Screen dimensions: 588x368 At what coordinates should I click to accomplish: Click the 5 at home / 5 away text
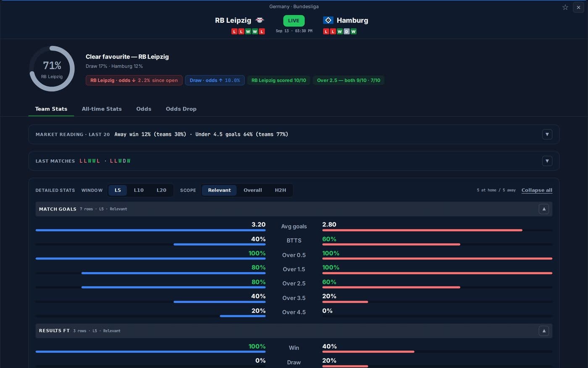click(496, 191)
